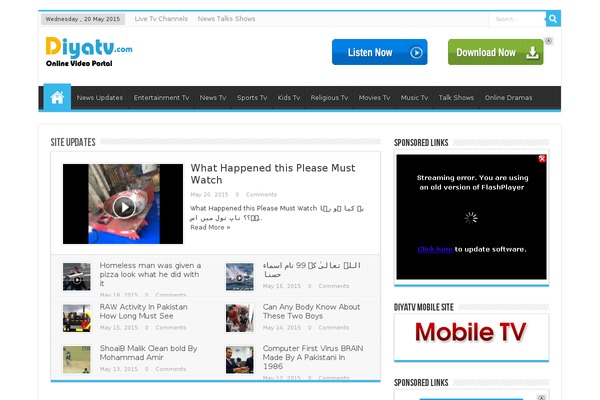Go to the Home icon

coord(57,98)
